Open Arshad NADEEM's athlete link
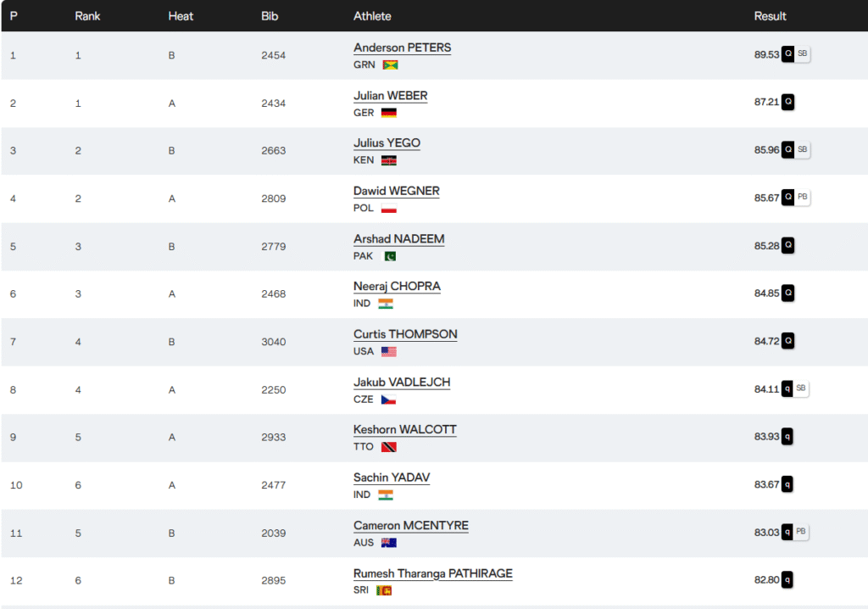Viewport: 868px width, 609px height. (398, 239)
